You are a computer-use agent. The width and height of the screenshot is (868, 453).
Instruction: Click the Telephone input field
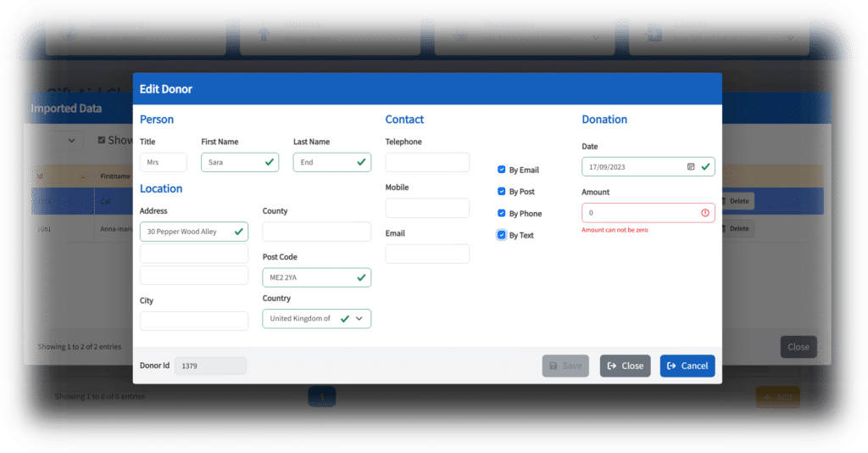point(427,162)
